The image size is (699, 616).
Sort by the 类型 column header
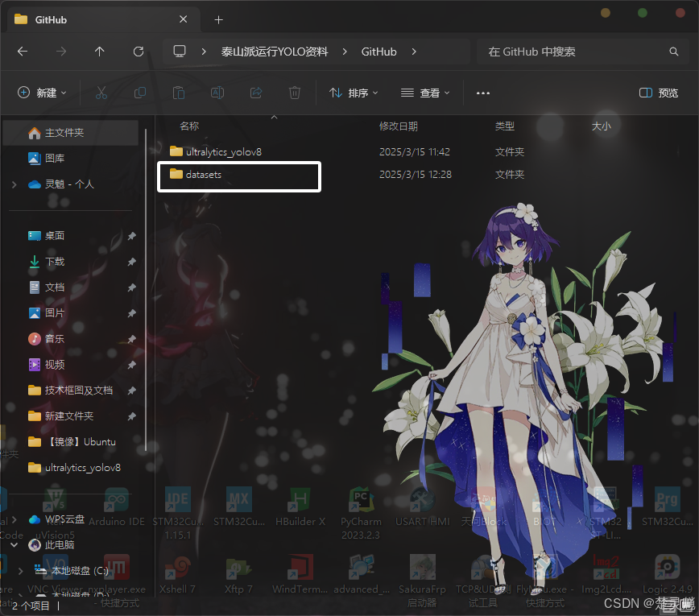point(505,126)
